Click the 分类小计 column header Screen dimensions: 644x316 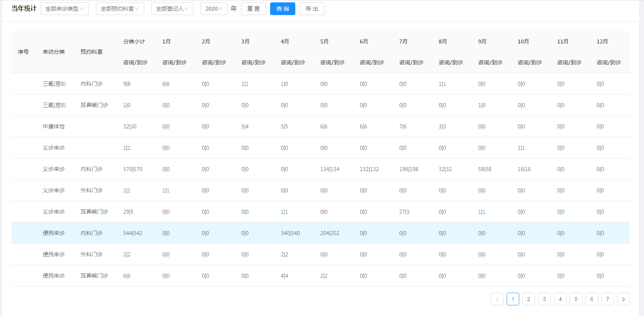coord(134,41)
